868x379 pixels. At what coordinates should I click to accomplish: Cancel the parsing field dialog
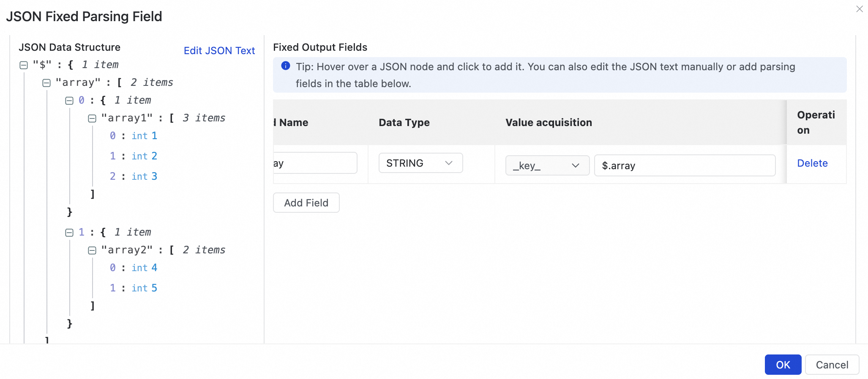(x=832, y=365)
